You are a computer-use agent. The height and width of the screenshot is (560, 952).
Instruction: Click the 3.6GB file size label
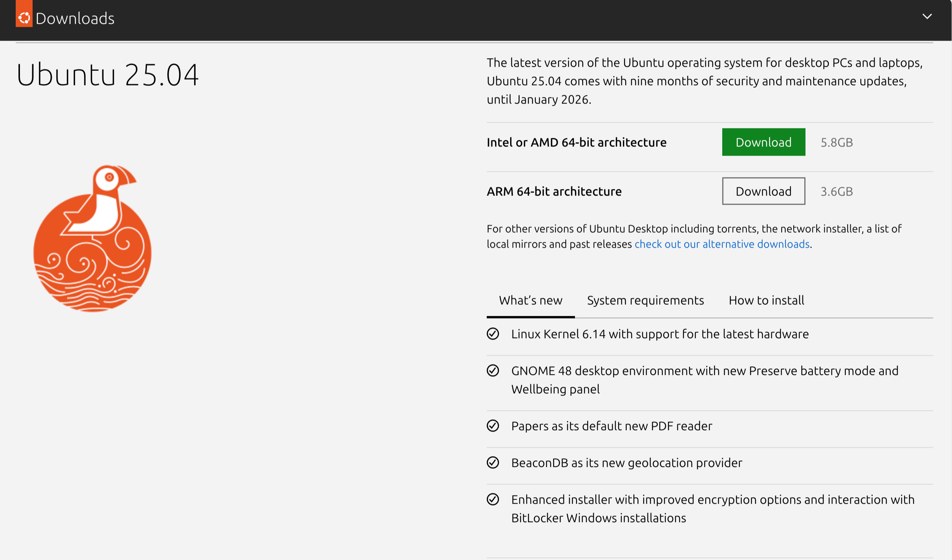(x=837, y=192)
